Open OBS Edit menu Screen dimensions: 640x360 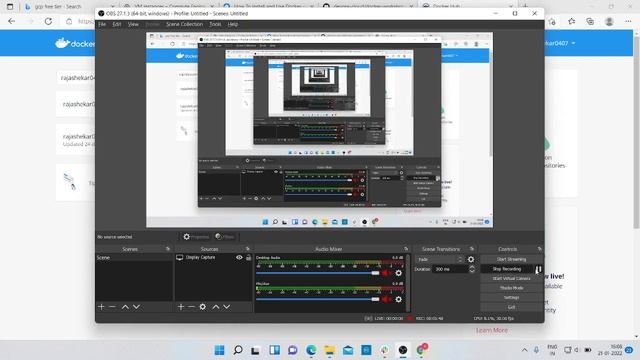pos(117,24)
